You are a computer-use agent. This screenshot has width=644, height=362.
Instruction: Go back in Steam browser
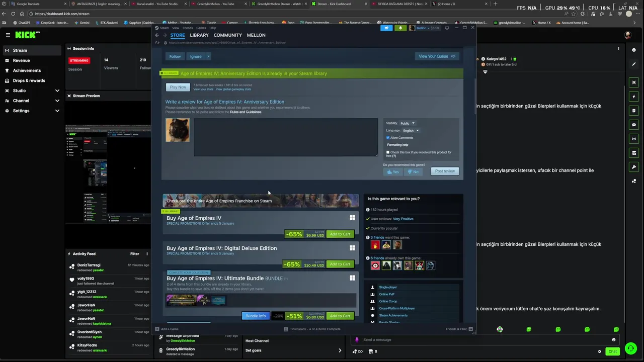point(157,35)
